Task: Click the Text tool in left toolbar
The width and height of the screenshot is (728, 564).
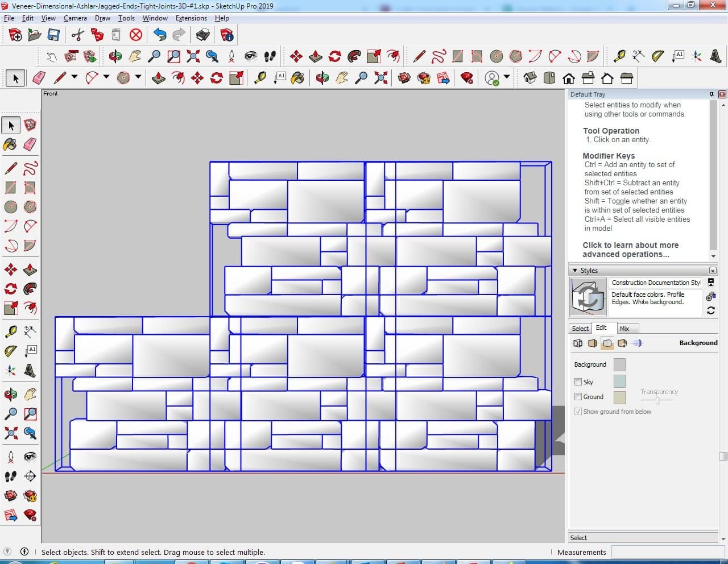Action: [30, 351]
